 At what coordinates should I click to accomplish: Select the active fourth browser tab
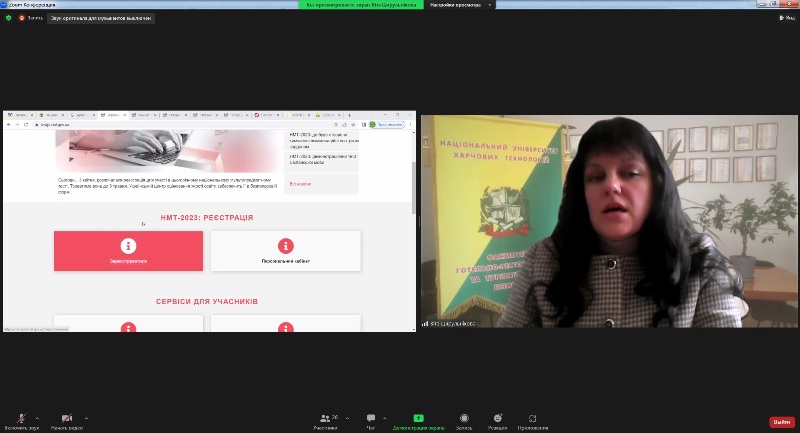click(x=114, y=115)
